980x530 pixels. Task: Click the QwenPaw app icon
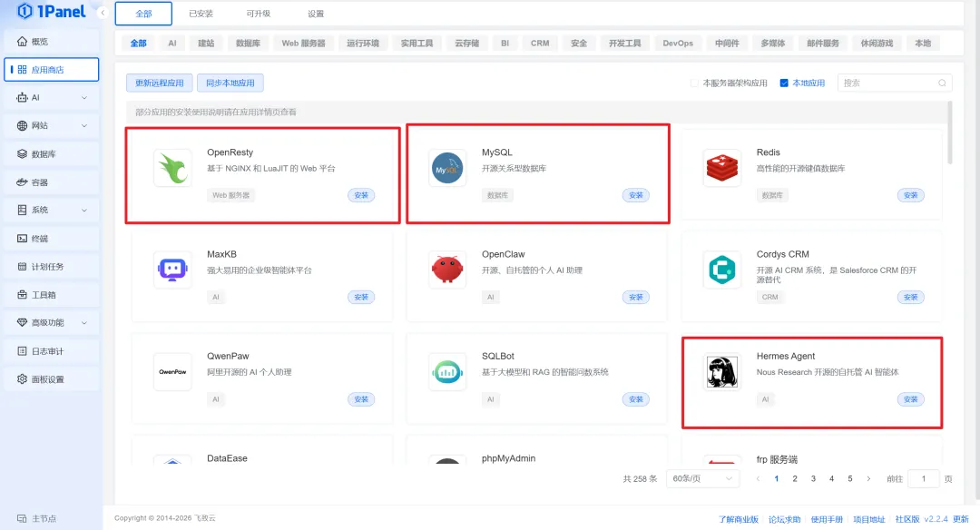(x=172, y=371)
